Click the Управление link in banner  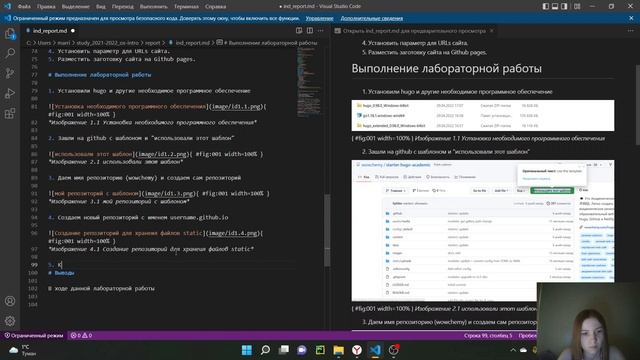point(319,18)
